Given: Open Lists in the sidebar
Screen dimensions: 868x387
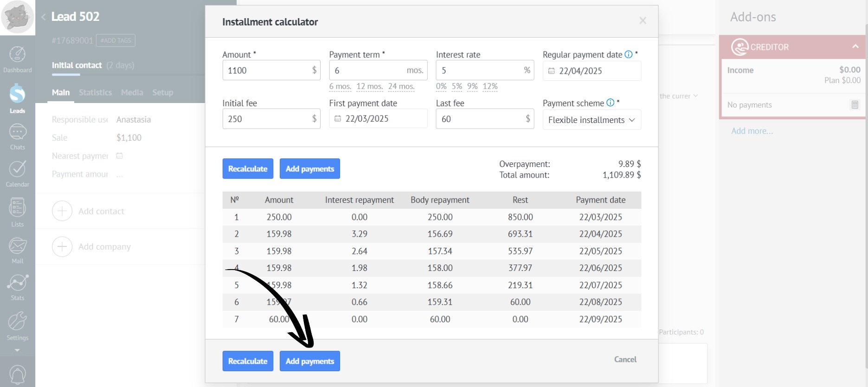Looking at the screenshot, I should tap(18, 212).
